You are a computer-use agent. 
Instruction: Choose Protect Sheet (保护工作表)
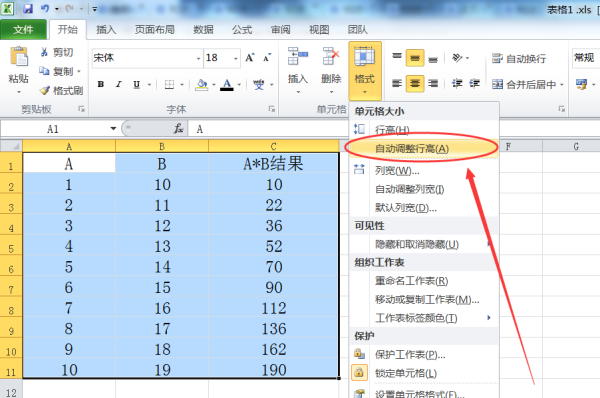coord(424,355)
